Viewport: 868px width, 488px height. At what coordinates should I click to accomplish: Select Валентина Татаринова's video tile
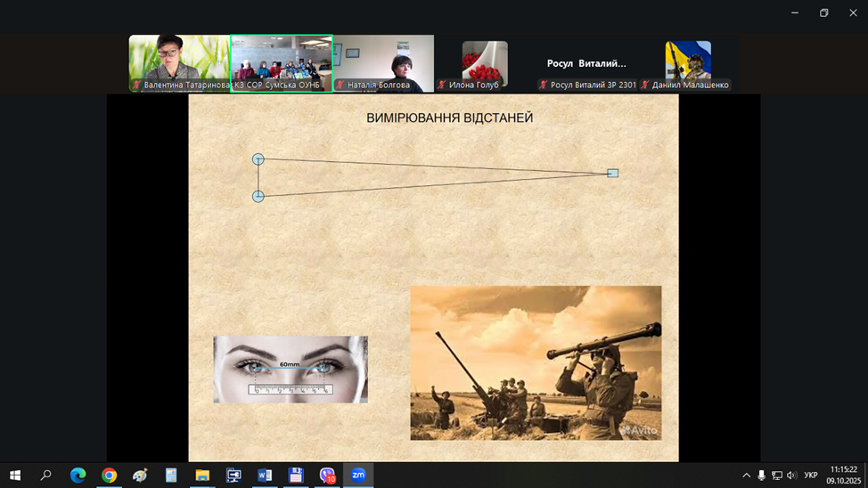(179, 62)
